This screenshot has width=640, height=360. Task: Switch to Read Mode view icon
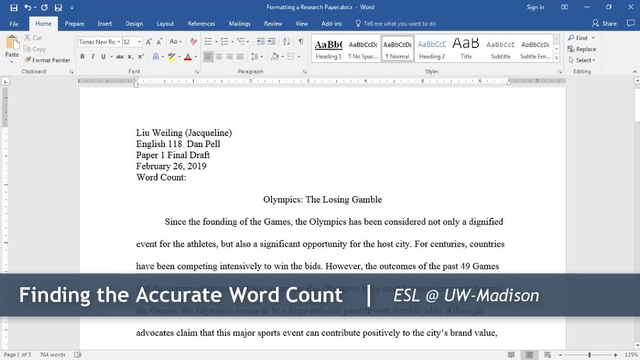(x=511, y=355)
